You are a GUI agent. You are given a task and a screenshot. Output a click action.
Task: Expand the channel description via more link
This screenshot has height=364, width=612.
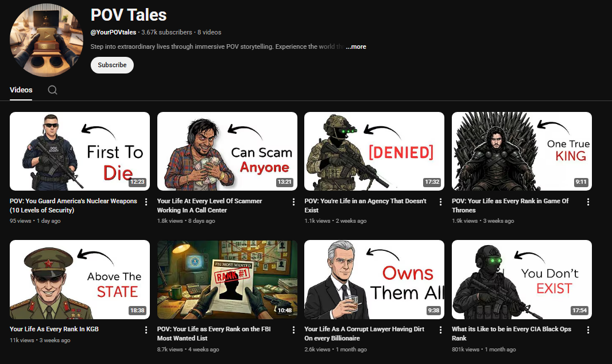click(x=356, y=47)
